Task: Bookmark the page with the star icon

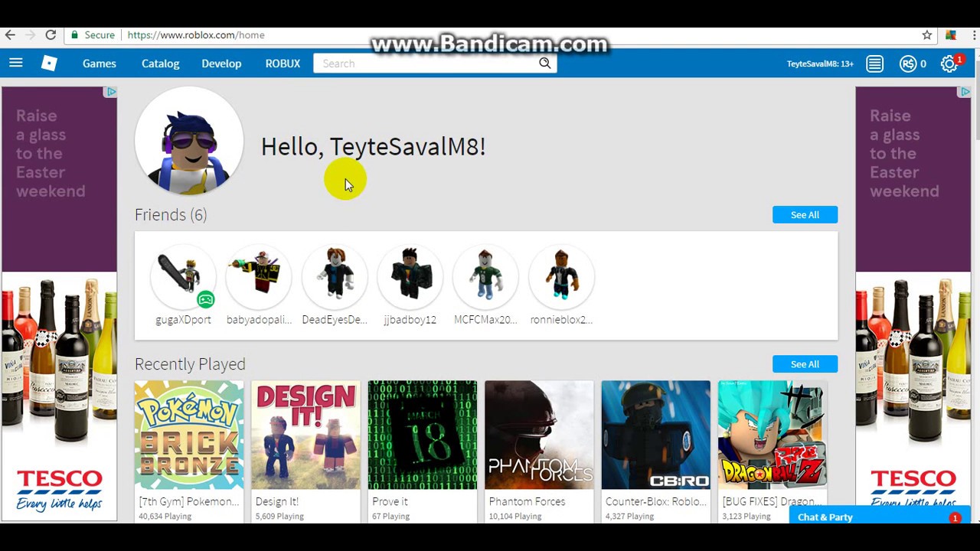Action: click(x=927, y=35)
